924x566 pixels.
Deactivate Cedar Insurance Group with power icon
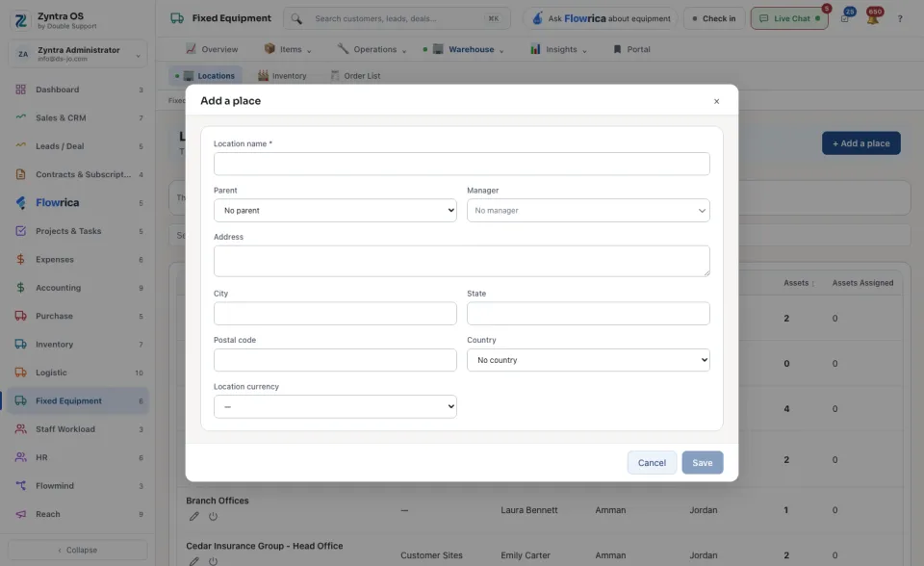[x=213, y=561]
